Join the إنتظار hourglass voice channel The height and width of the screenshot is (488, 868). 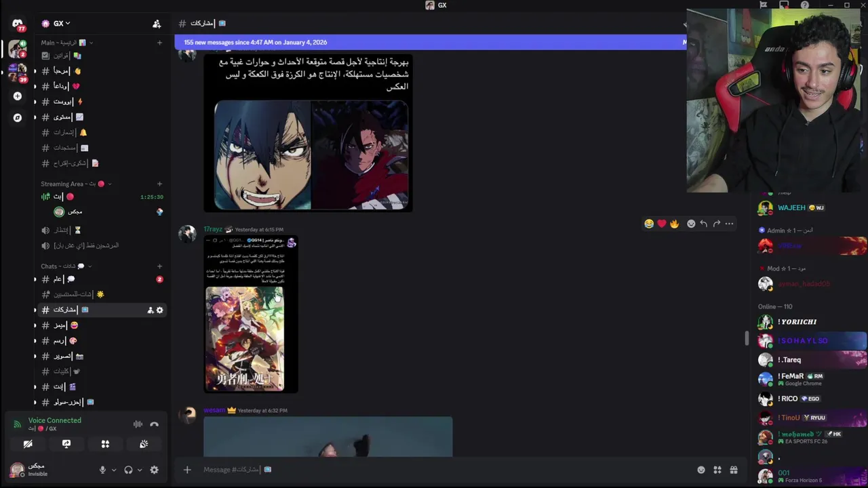point(102,230)
